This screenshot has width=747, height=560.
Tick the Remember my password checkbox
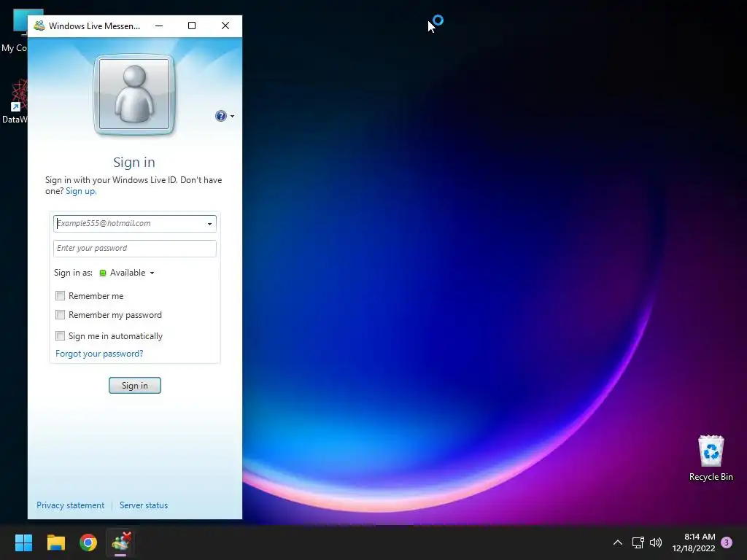pyautogui.click(x=60, y=315)
